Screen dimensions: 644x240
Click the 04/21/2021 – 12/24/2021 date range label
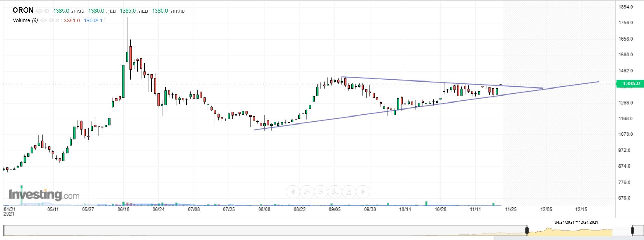(576, 222)
